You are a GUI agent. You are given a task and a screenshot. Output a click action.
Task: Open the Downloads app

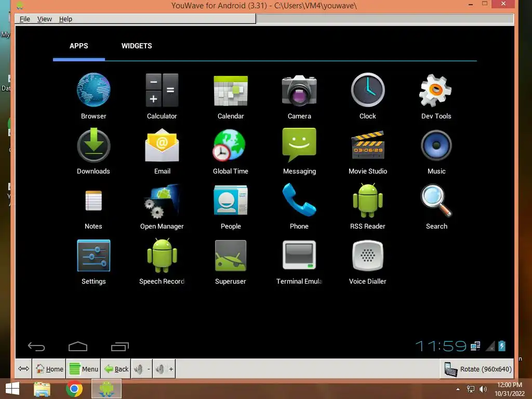(x=94, y=151)
